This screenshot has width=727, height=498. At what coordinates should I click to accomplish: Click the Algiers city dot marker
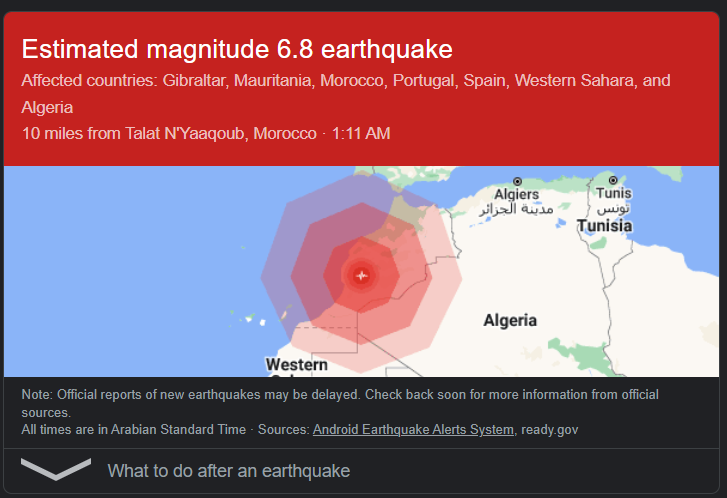(517, 181)
